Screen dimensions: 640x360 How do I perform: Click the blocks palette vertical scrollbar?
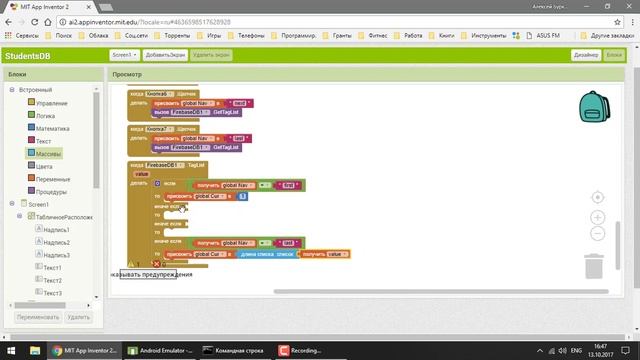pos(96,140)
